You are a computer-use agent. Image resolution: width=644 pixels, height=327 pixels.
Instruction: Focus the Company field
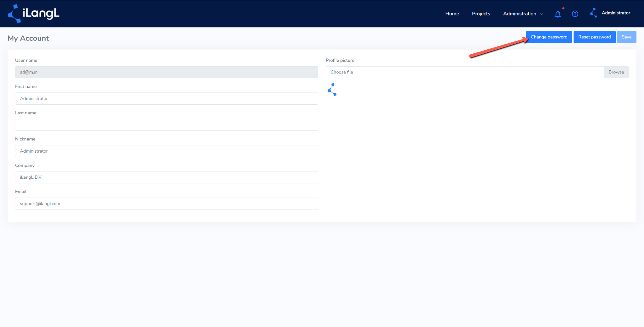point(167,177)
